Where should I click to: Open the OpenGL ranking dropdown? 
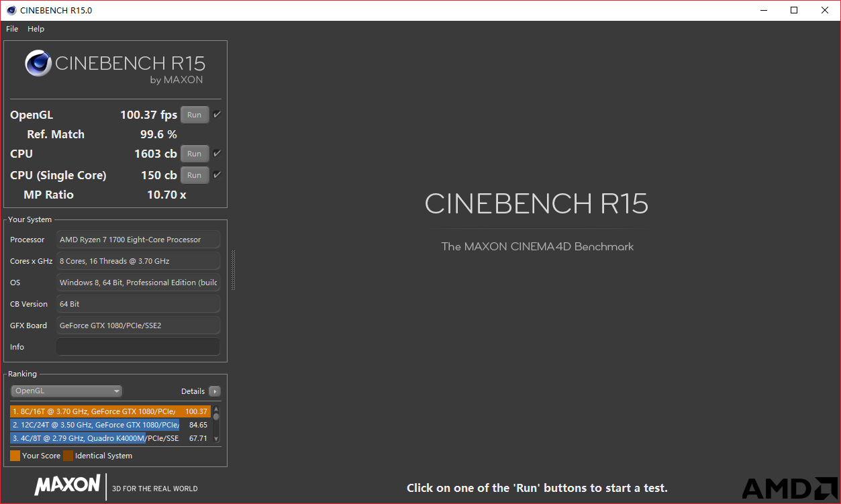(x=66, y=391)
